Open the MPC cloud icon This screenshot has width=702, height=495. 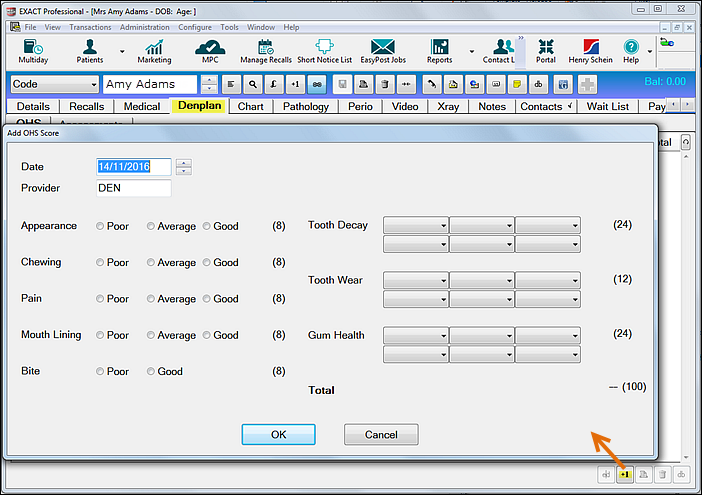(210, 51)
